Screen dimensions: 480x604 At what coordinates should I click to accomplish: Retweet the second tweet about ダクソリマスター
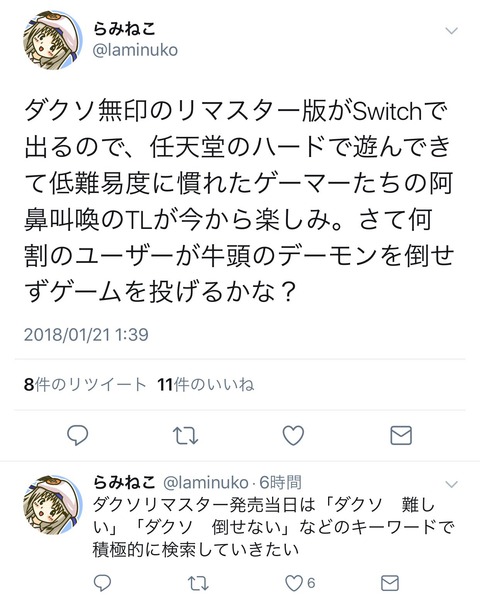tap(198, 583)
